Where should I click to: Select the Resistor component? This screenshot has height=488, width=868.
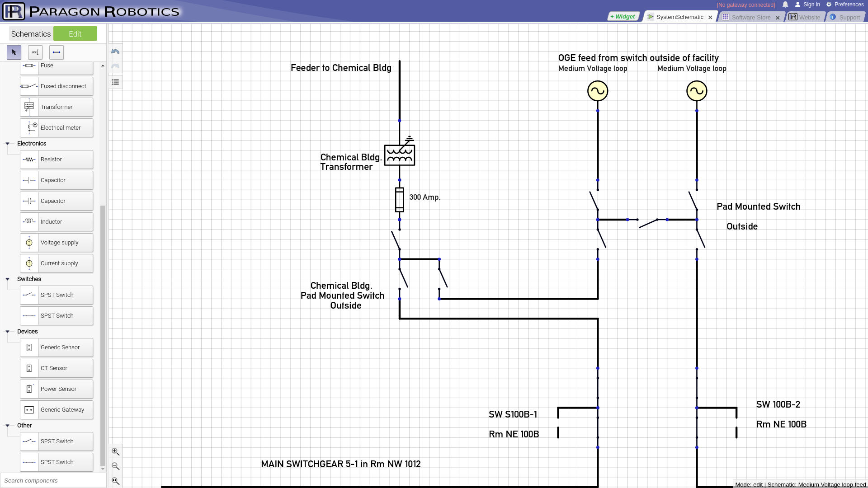pos(57,160)
